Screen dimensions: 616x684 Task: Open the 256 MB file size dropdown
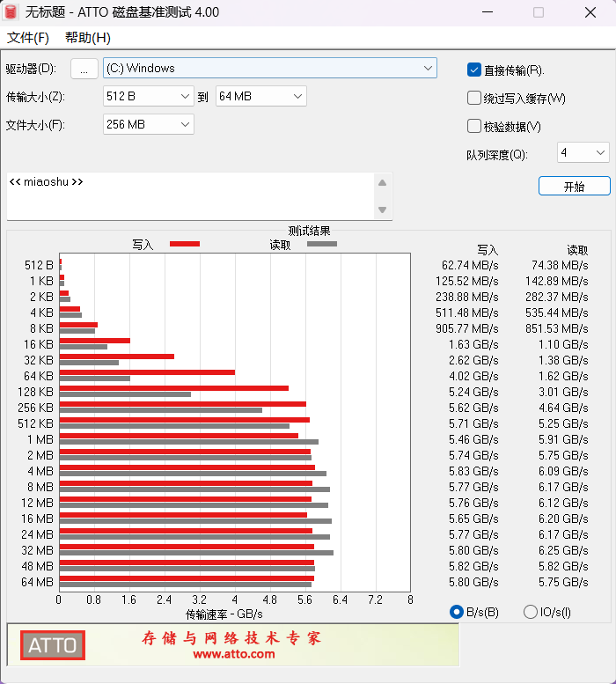point(148,124)
